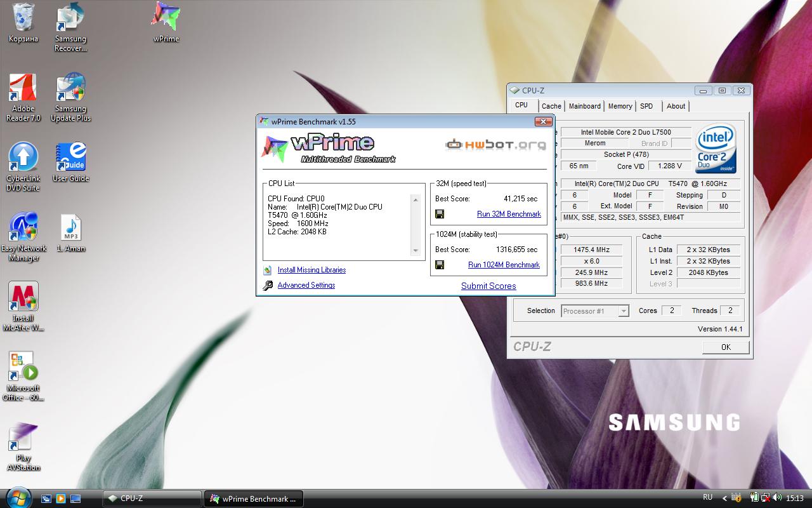
Task: Click the Socket P (478) package field
Action: point(625,154)
